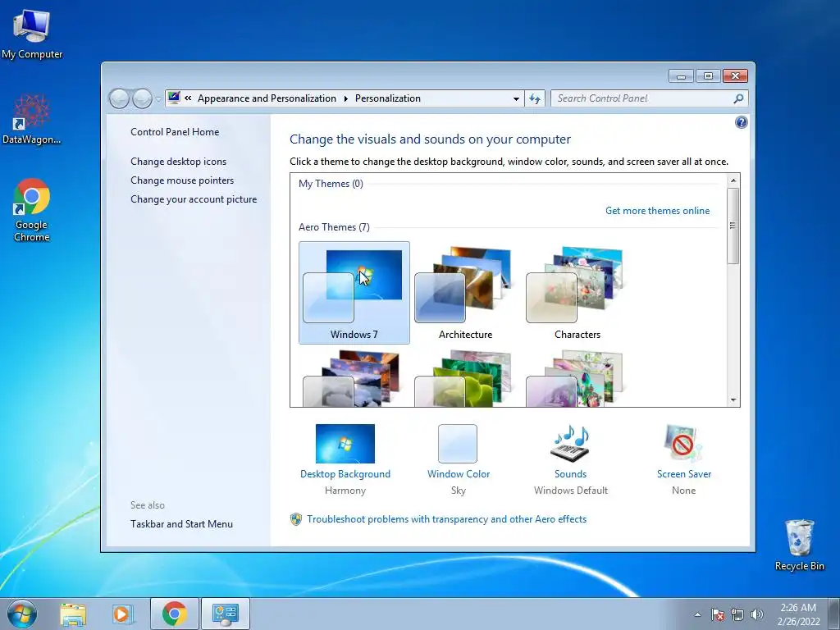Click the network tray icon
This screenshot has height=630, width=840.
tap(737, 614)
